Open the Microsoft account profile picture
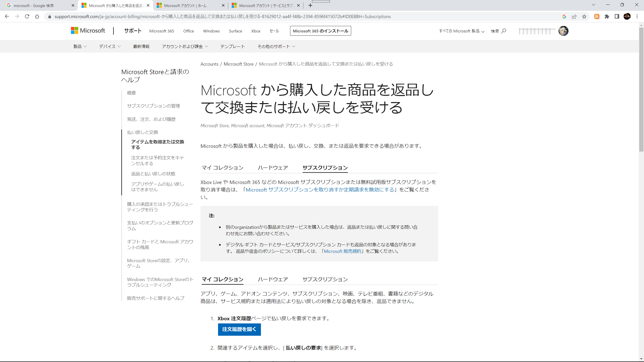Image resolution: width=644 pixels, height=362 pixels. click(x=563, y=31)
